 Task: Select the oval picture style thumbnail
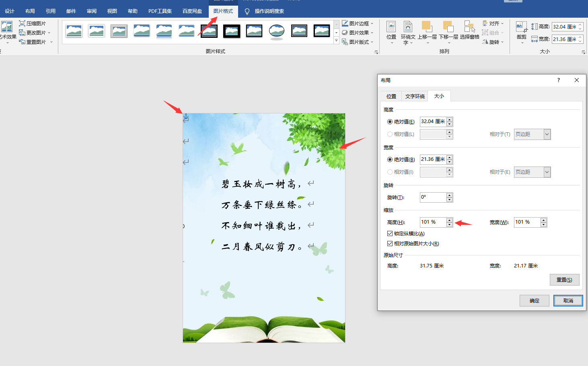277,31
